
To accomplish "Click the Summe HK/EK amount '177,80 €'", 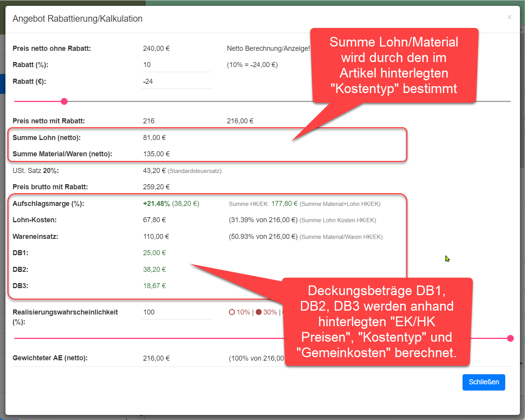I will tap(284, 204).
